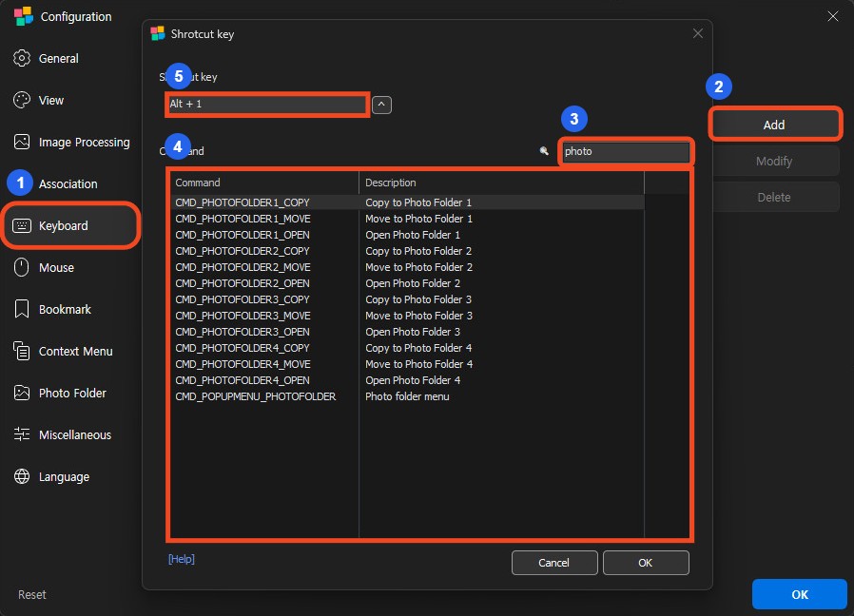This screenshot has height=616, width=854.
Task: Click the blue OK button in Configuration
Action: coord(800,594)
